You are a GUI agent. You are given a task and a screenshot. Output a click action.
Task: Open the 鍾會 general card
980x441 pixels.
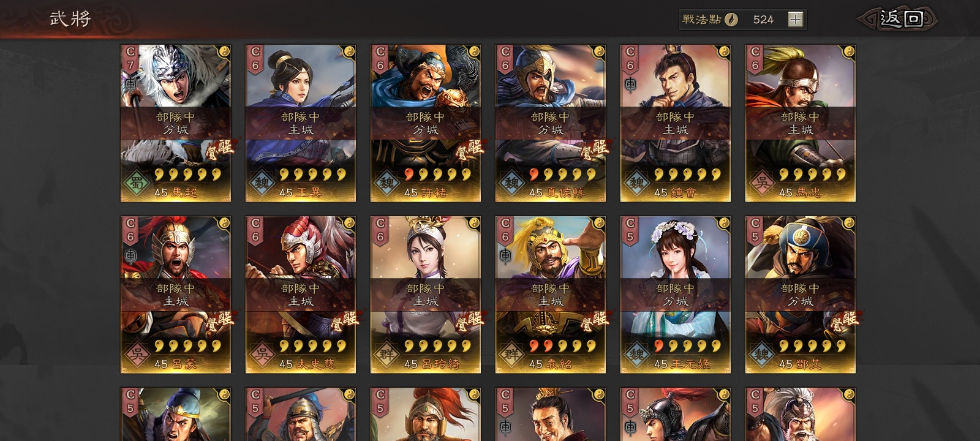coord(676,123)
